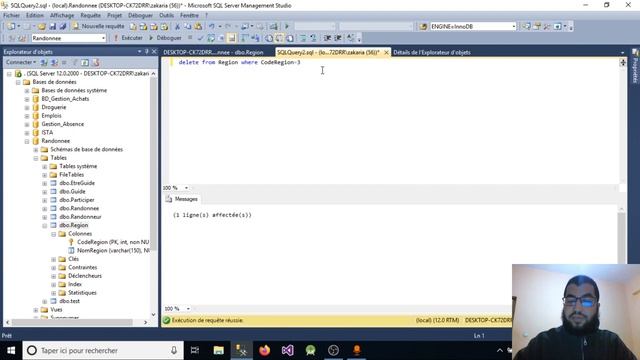Click the Copy icon in the toolbar
Screen dimensions: 640x360
[187, 26]
